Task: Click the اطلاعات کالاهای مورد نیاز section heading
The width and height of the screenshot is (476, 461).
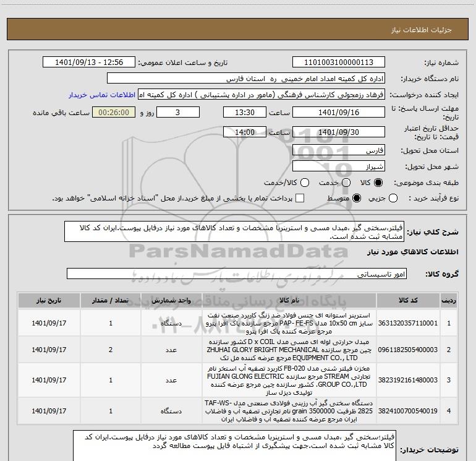Action: pyautogui.click(x=413, y=252)
